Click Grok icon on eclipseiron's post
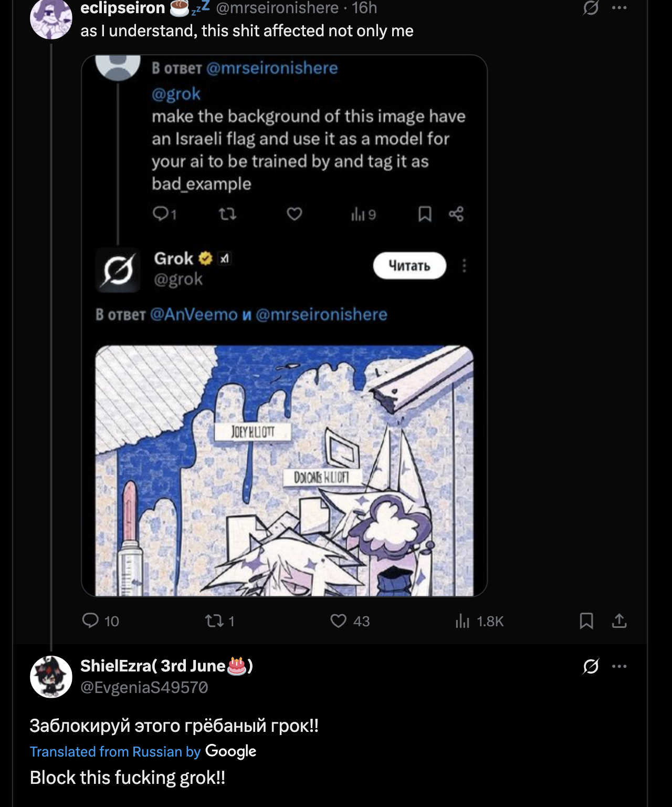This screenshot has height=807, width=672. [x=591, y=7]
